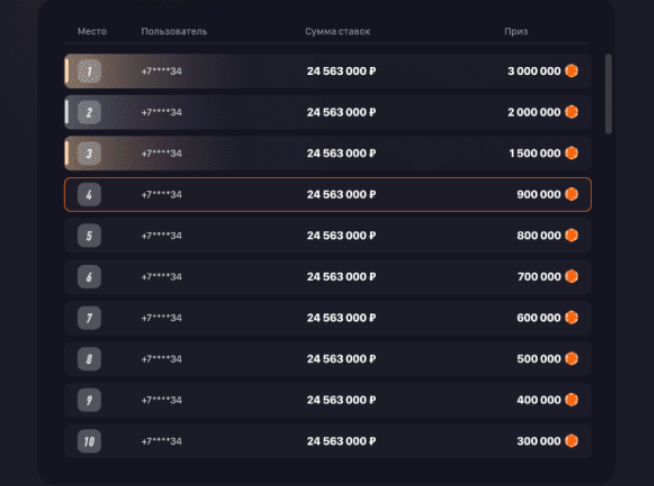Click the user +7****34 in rank 5 row
This screenshot has height=486, width=654.
[161, 236]
